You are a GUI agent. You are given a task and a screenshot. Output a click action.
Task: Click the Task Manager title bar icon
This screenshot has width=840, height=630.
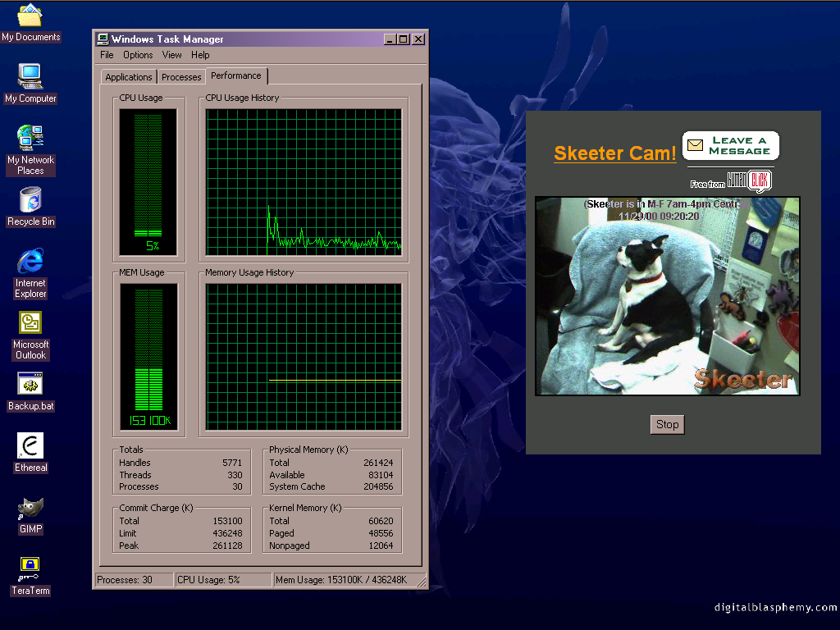103,39
